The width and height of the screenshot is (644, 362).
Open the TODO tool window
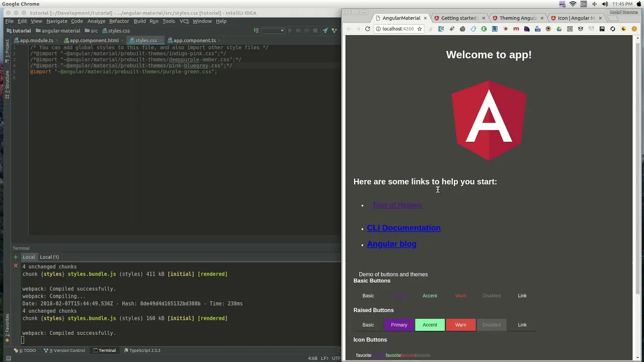tap(25, 350)
